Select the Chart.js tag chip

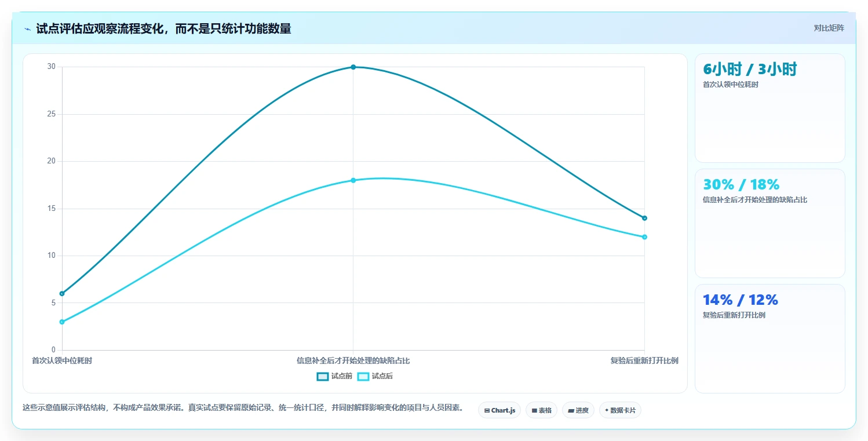(x=499, y=410)
